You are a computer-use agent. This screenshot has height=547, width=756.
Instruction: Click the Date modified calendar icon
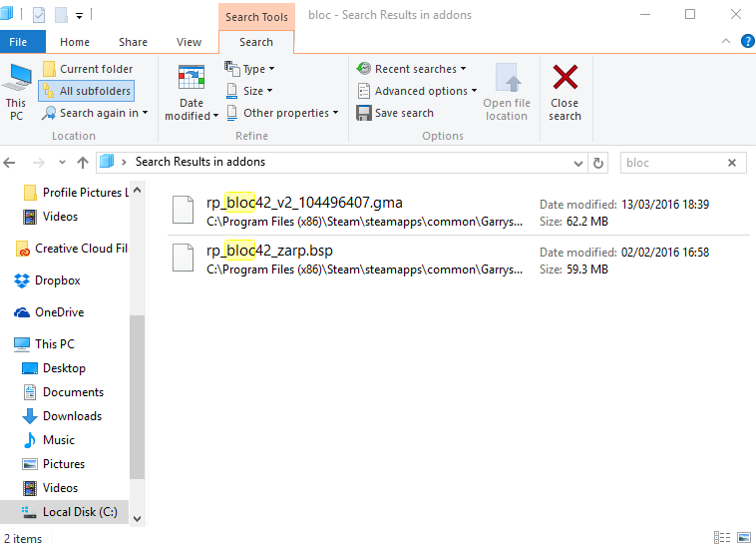(x=191, y=77)
